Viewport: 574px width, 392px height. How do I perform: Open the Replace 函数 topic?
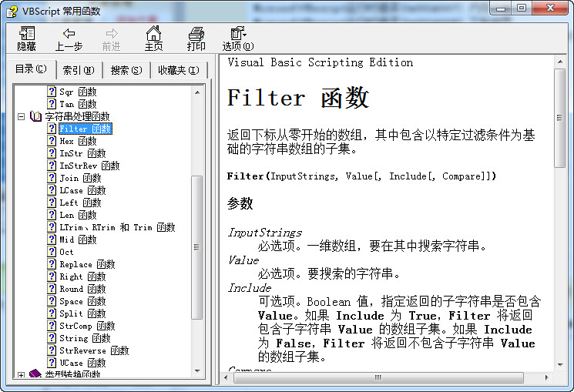click(x=87, y=264)
